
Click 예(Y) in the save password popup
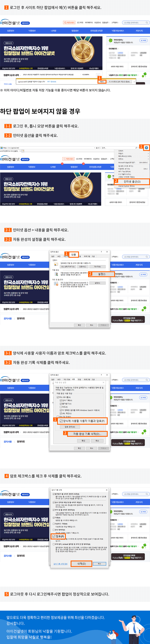(102, 82)
